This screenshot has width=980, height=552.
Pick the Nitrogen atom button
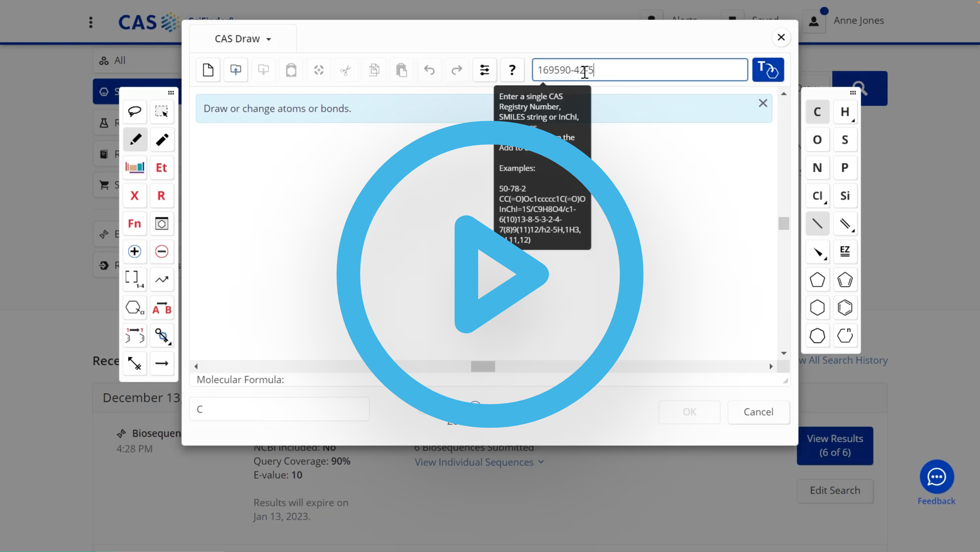pyautogui.click(x=817, y=167)
